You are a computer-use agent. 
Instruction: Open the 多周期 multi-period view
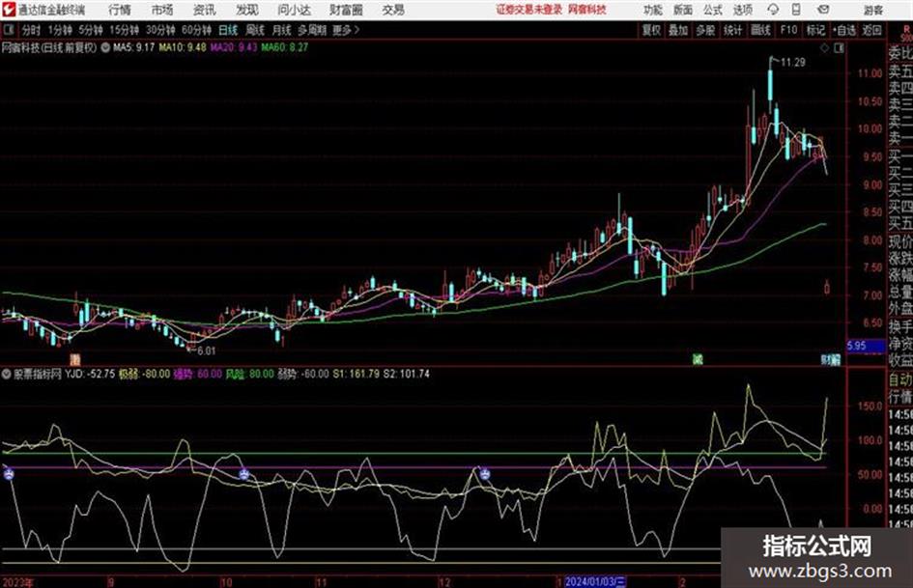pos(312,30)
